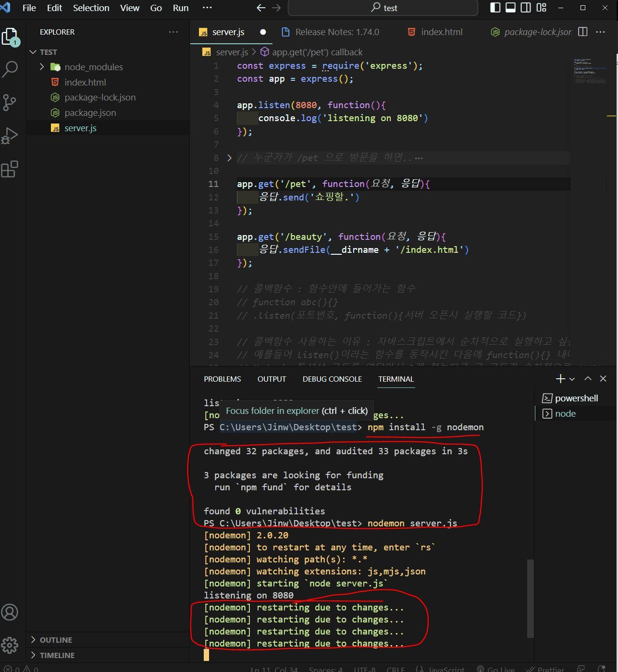Unfold the collapsed comment on line 8
The height and width of the screenshot is (672, 618).
pos(229,158)
